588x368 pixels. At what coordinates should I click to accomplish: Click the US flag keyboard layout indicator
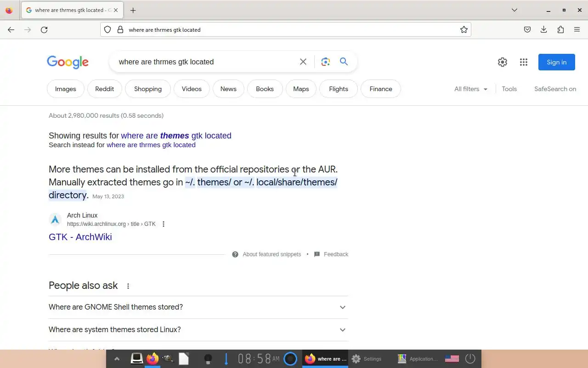click(452, 358)
